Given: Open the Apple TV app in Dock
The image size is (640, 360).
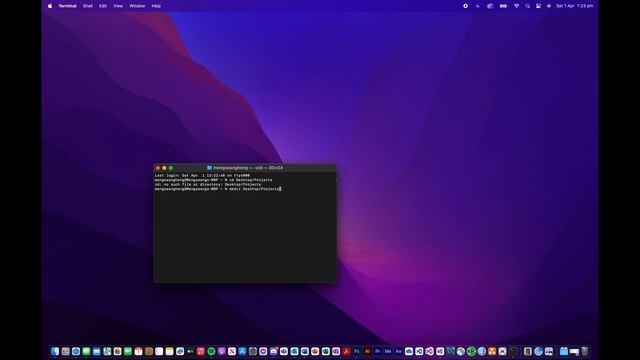Looking at the screenshot, I should pyautogui.click(x=190, y=351).
